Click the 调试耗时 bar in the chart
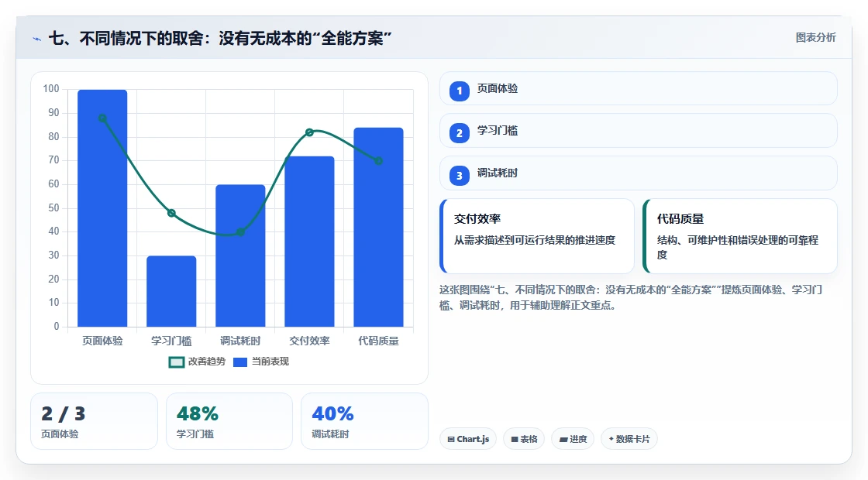 pos(240,255)
